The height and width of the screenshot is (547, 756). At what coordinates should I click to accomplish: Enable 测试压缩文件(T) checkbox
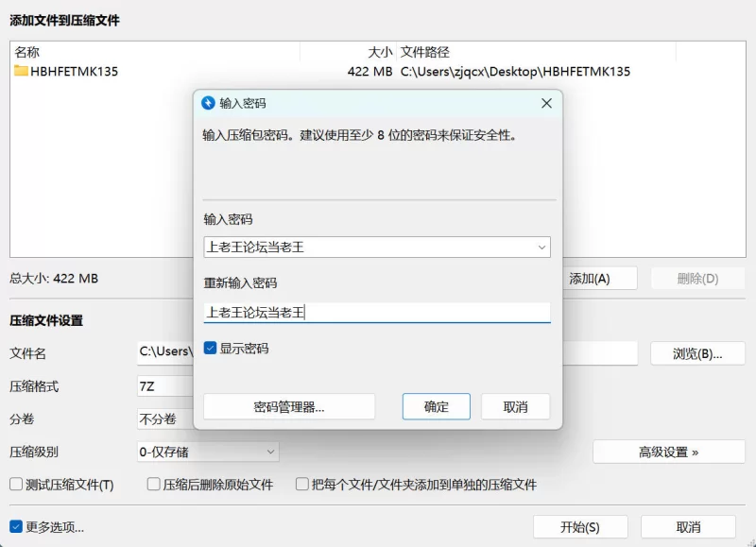click(16, 484)
